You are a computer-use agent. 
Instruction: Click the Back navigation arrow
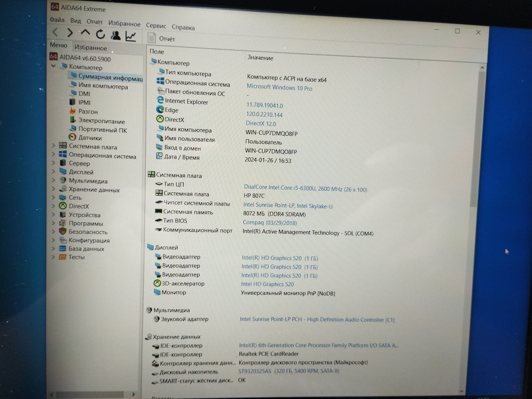click(55, 32)
